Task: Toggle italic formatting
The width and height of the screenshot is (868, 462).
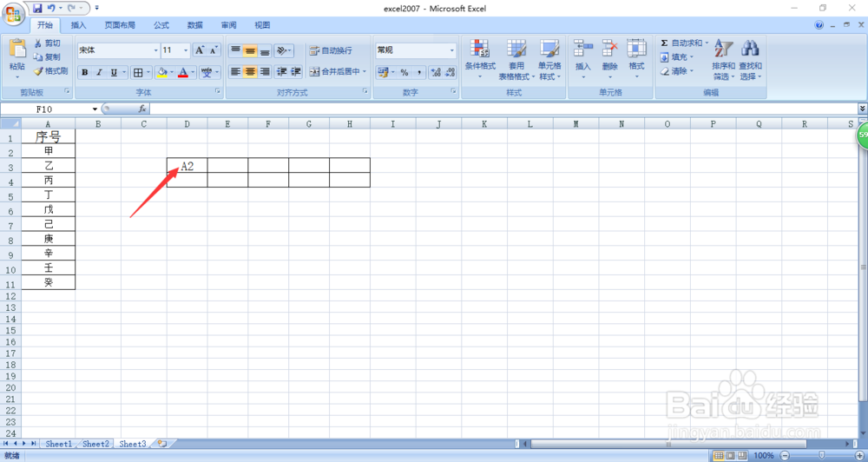Action: [100, 72]
